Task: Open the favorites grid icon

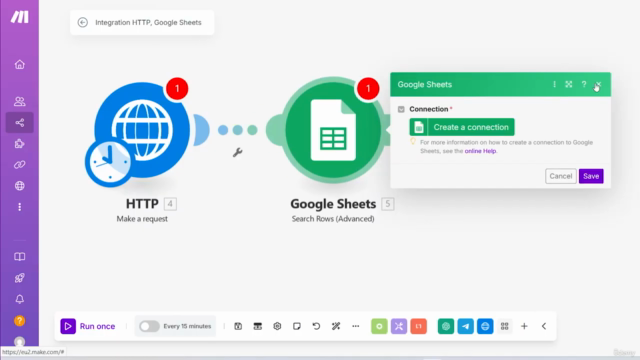Action: click(504, 326)
